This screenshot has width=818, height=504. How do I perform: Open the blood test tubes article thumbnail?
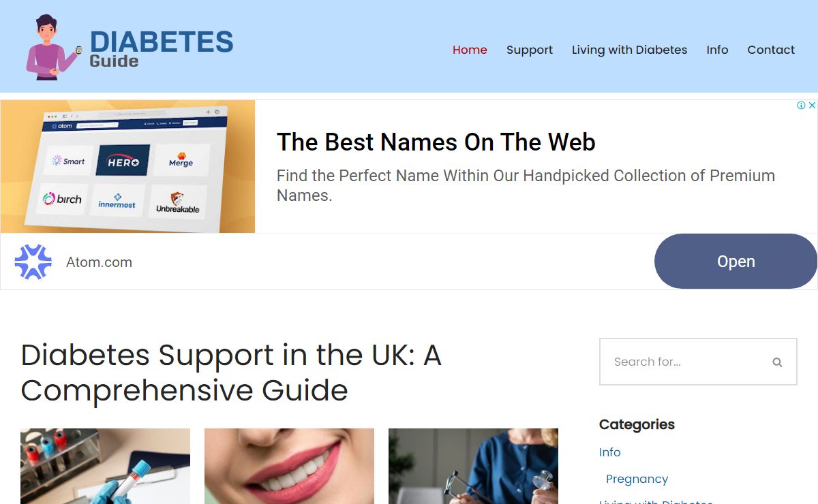tap(105, 467)
